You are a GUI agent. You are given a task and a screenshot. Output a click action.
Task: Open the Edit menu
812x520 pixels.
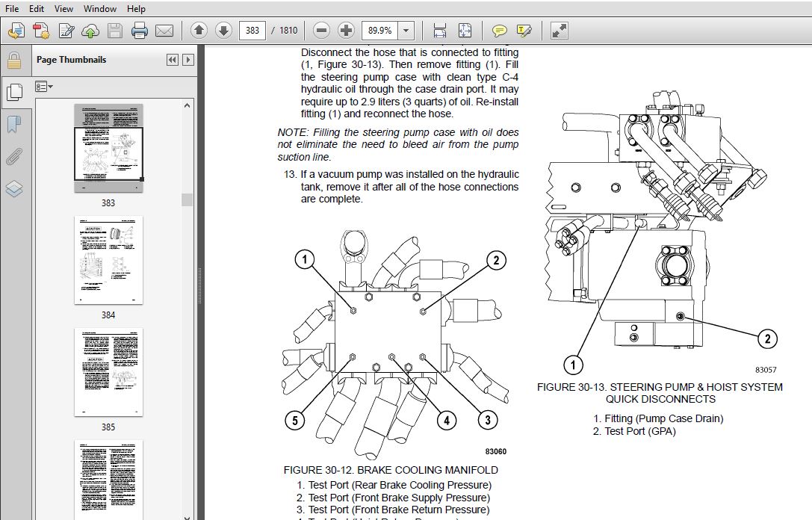(x=37, y=9)
